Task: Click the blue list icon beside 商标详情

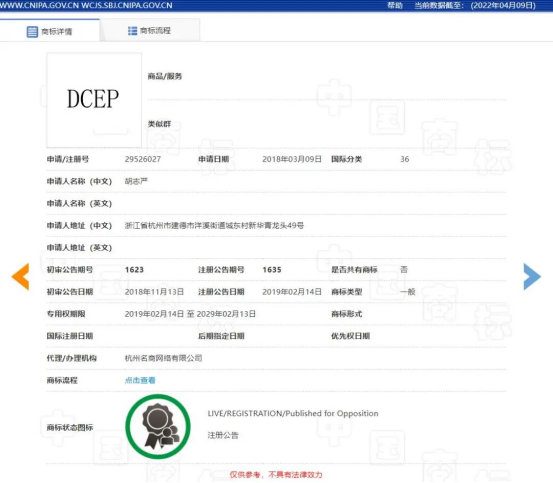Action: coord(32,32)
